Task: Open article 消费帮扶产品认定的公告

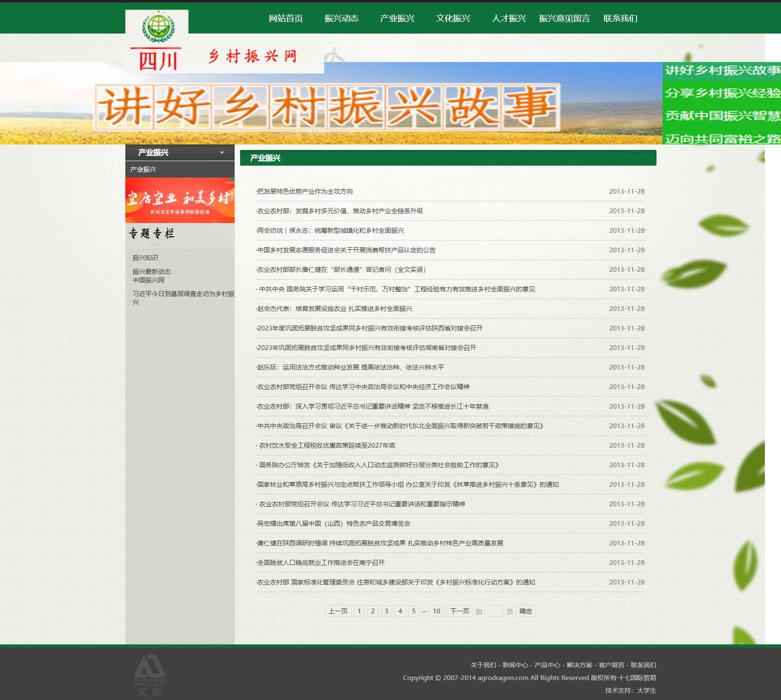Action: [346, 250]
